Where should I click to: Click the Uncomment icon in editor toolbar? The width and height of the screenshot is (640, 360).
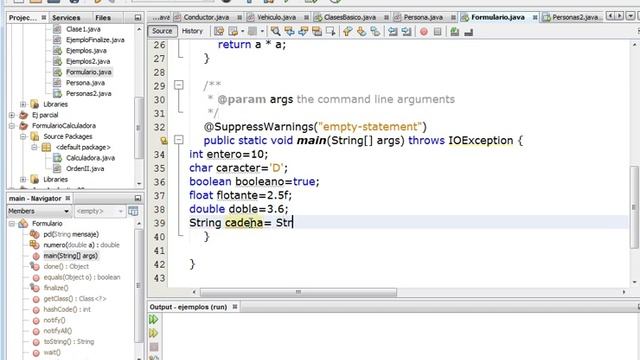pyautogui.click(x=469, y=31)
